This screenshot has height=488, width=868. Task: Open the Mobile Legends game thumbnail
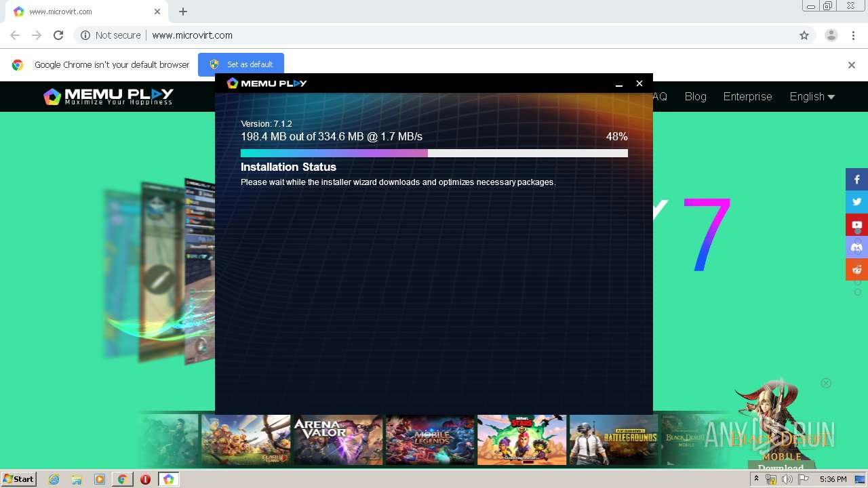(430, 440)
